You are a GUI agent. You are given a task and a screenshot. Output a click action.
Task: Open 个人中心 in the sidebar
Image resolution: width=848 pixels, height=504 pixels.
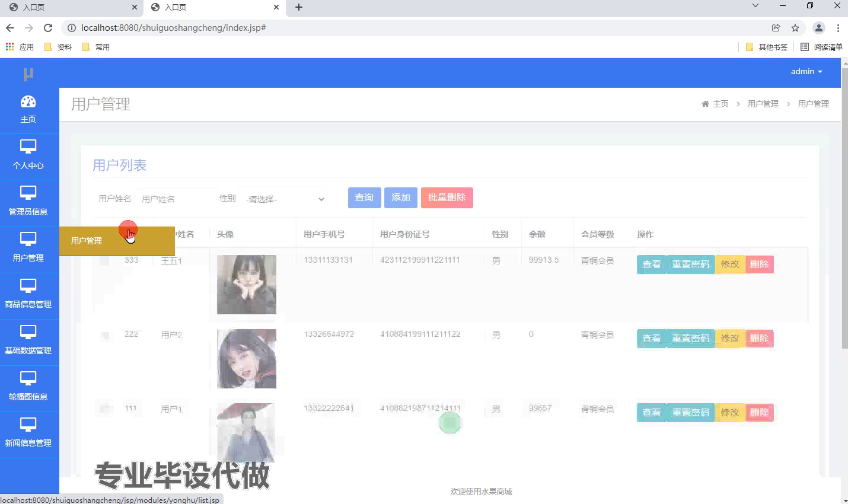click(x=29, y=157)
